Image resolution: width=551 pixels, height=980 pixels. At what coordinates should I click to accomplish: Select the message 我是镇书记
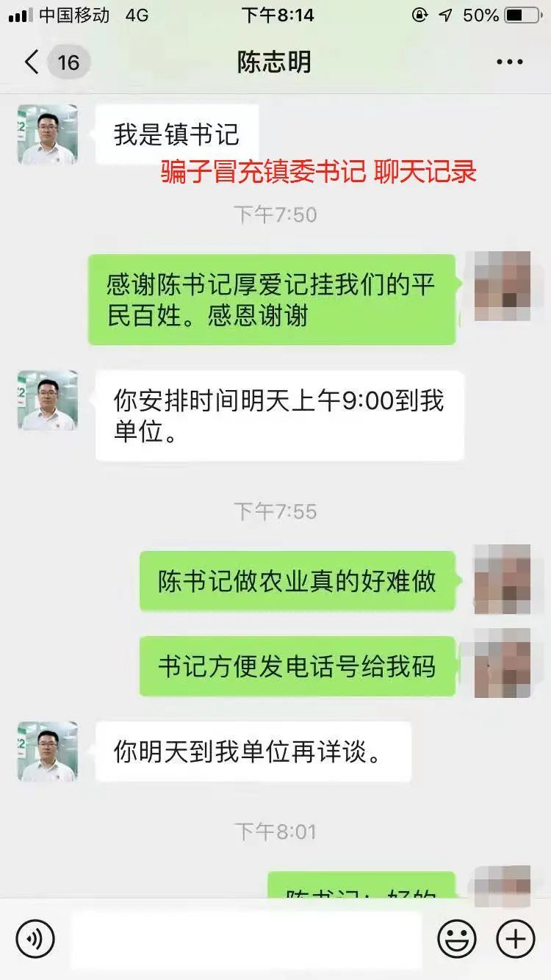[x=177, y=134]
